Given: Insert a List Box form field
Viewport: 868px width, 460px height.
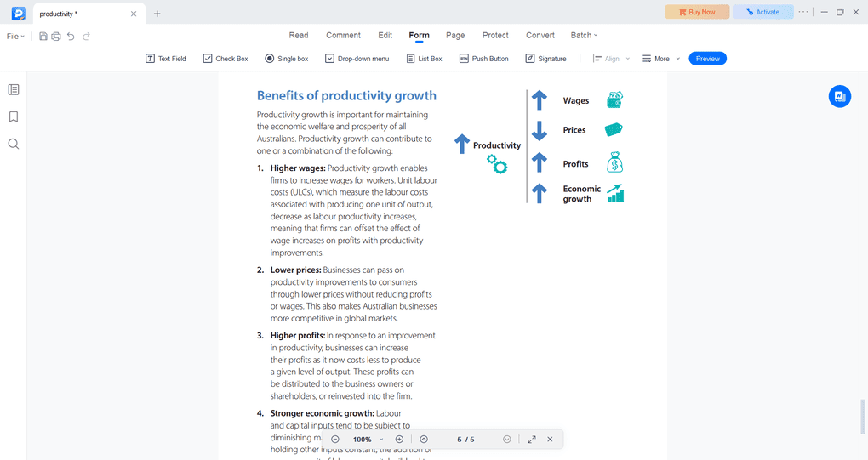Looking at the screenshot, I should (x=424, y=59).
